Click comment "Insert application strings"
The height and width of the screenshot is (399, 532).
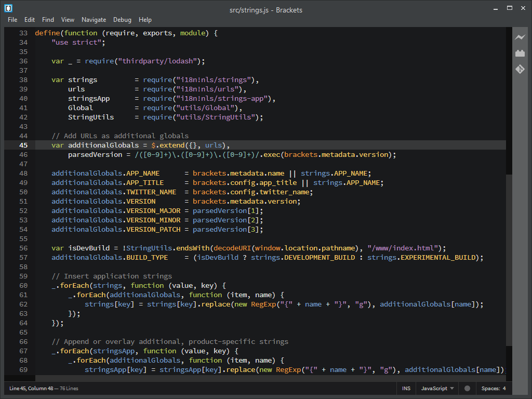pos(112,276)
